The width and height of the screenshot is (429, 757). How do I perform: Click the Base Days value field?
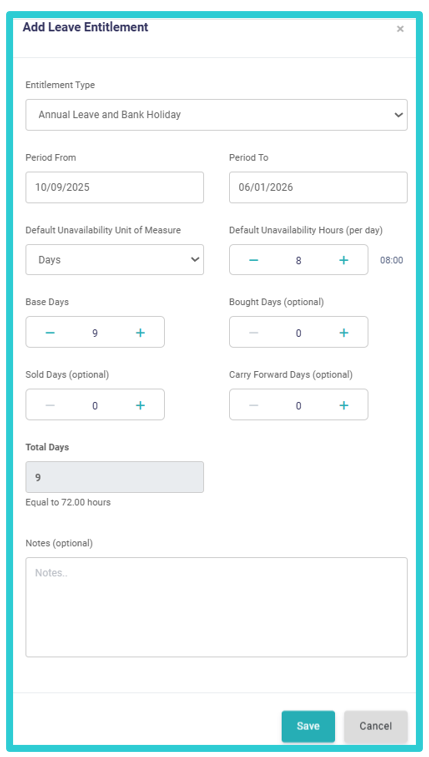(x=95, y=333)
